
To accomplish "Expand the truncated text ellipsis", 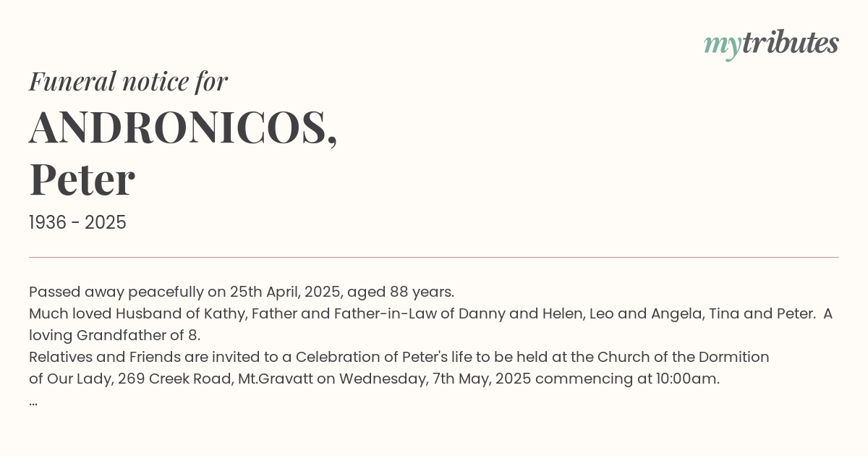I will (33, 403).
